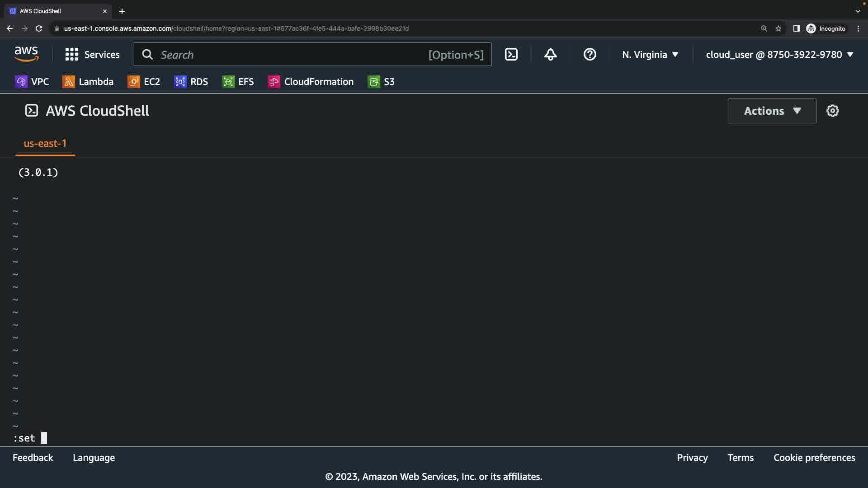
Task: Open the EC2 service shortcut
Action: (144, 82)
